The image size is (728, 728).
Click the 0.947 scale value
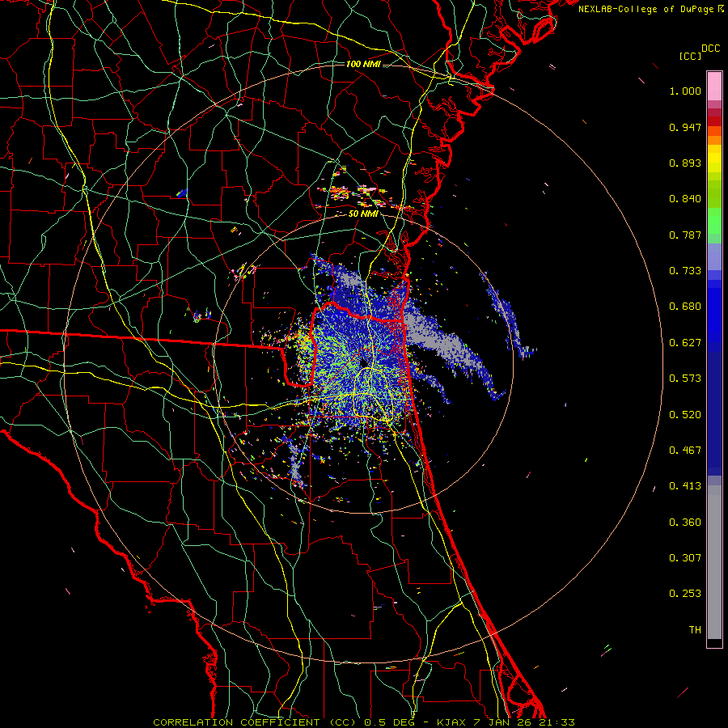pyautogui.click(x=685, y=127)
